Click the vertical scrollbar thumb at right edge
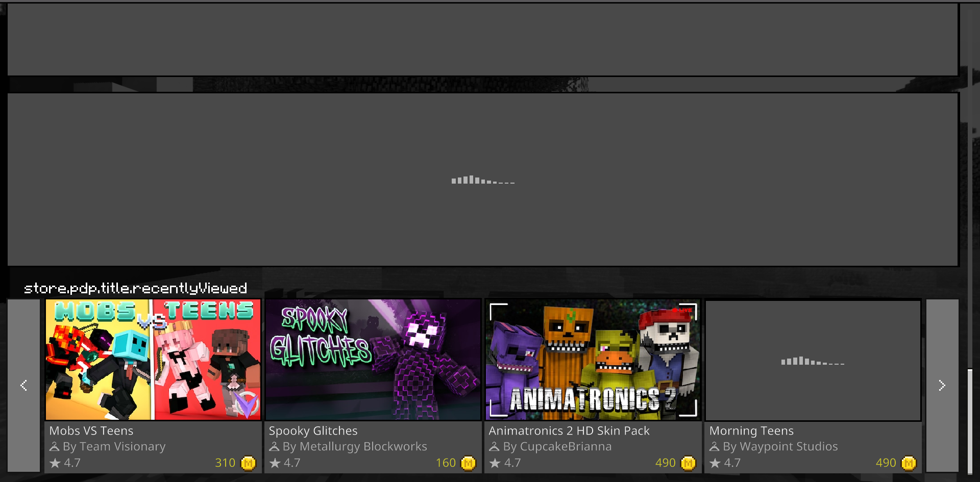The image size is (980, 482). tap(970, 422)
